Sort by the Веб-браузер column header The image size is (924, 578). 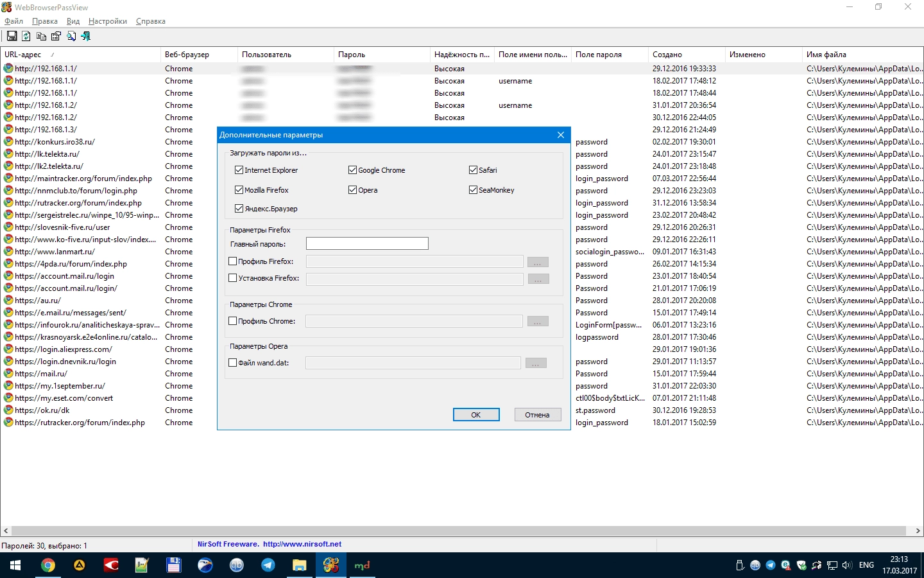point(199,55)
